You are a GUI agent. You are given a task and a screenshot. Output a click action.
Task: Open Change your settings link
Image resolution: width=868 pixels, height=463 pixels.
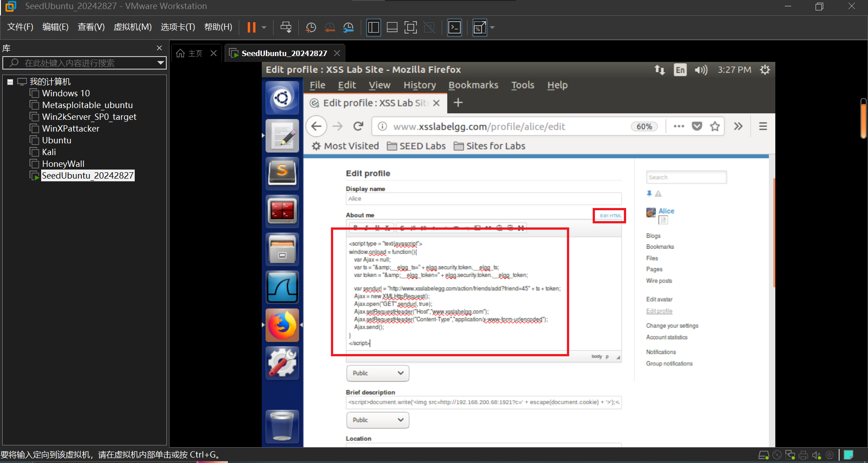click(x=672, y=326)
